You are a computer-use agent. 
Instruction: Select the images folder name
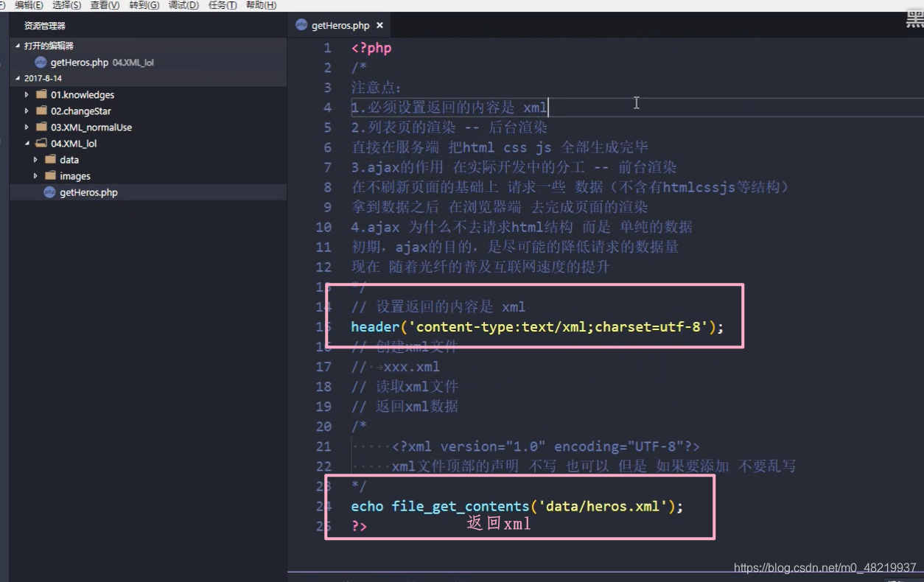click(x=75, y=176)
